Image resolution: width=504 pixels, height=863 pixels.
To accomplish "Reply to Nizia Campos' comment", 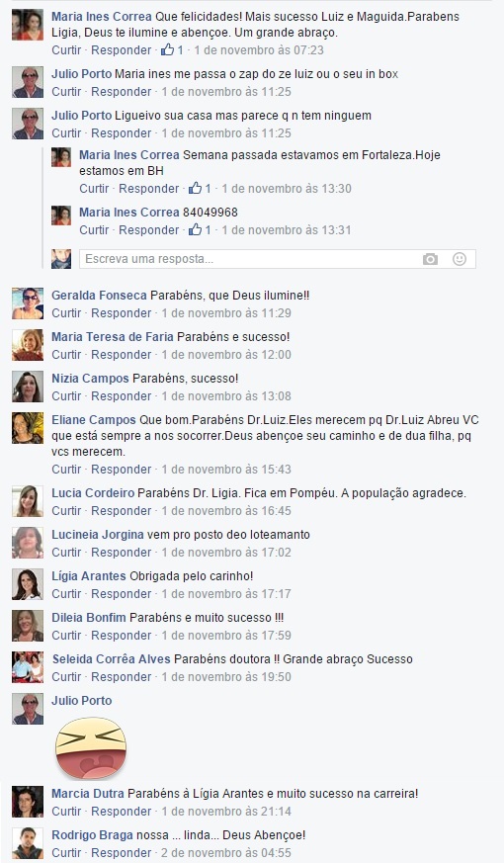I will pyautogui.click(x=121, y=396).
